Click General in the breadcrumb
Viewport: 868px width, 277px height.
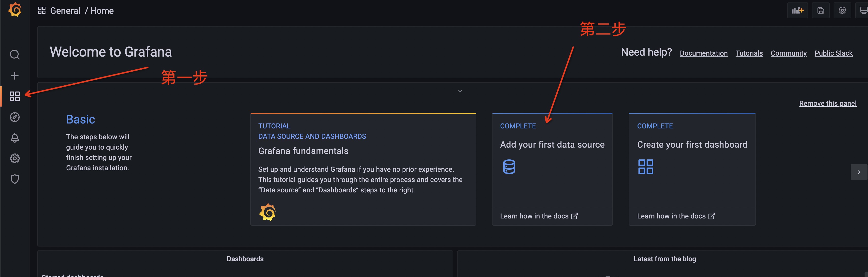(65, 11)
